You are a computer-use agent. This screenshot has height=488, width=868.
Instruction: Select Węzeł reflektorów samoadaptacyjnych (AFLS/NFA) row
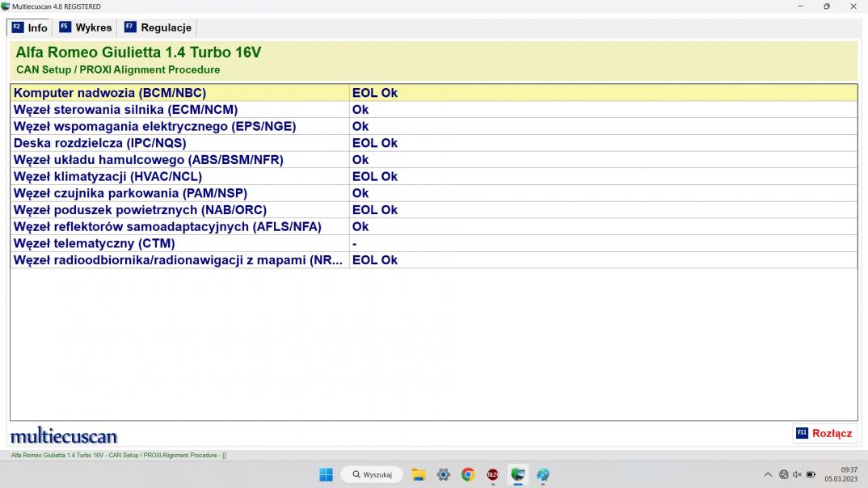click(x=434, y=227)
